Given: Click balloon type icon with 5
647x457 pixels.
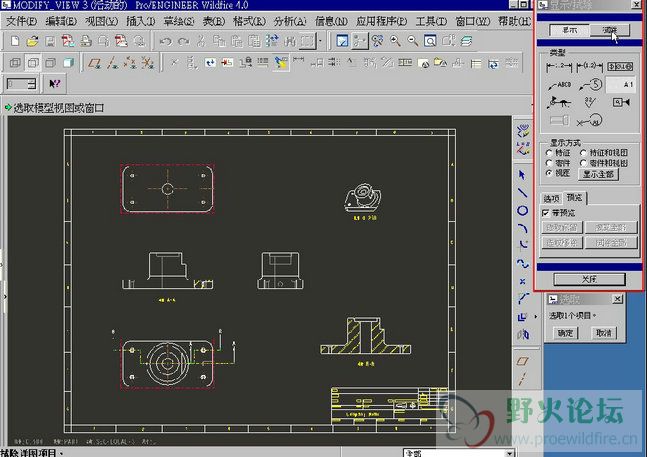Looking at the screenshot, I should point(590,85).
